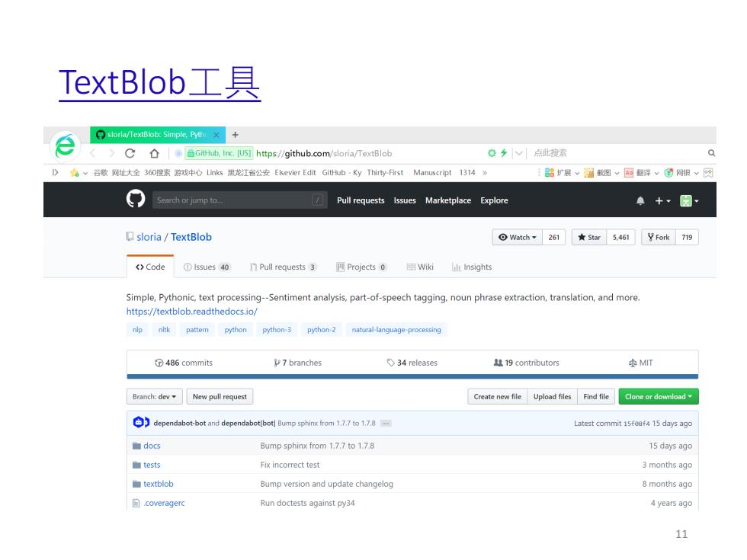Click the New pull request button
Screen dimensions: 747x560
tap(220, 397)
